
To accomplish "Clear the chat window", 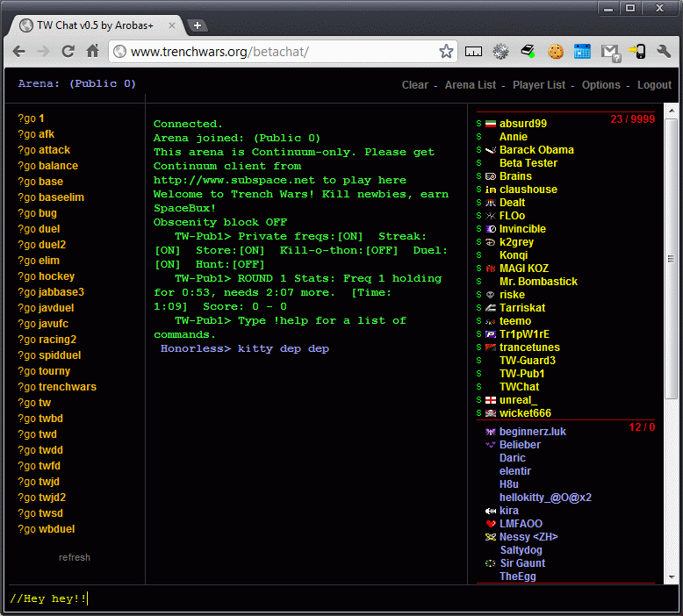I will tap(414, 85).
